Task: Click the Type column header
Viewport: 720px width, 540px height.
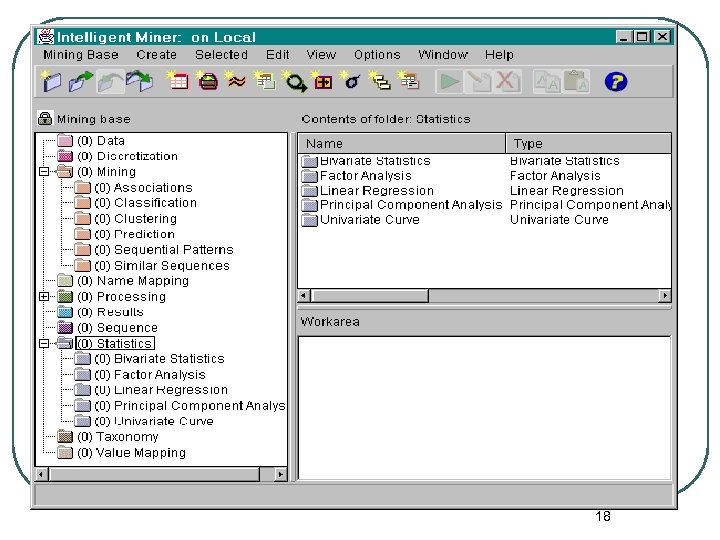Action: click(589, 143)
